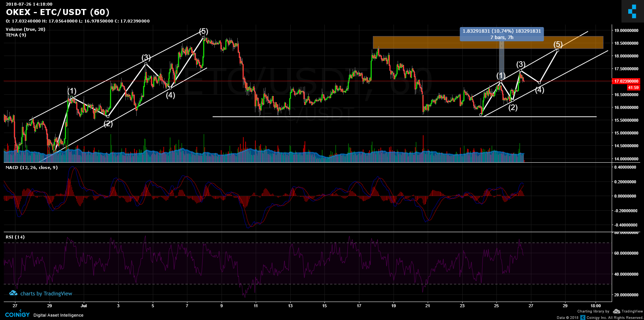Viewport: 644px width, 320px height.
Task: Select wave label (2) in the right channel
Action: coord(513,108)
